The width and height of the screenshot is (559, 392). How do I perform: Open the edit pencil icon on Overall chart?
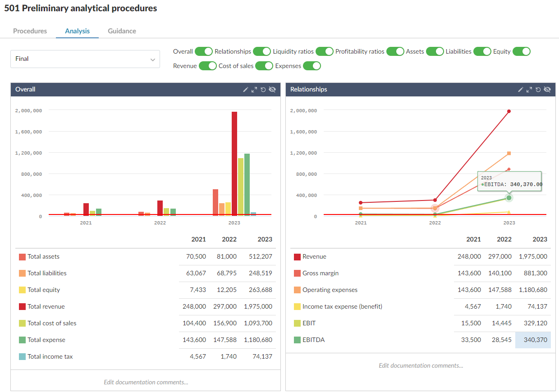coord(245,89)
